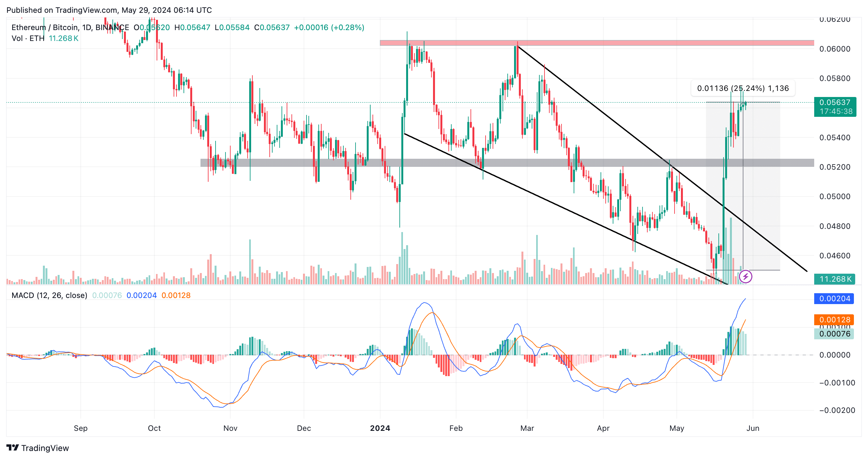Click the TradingView logo at bottom left
The width and height of the screenshot is (868, 459).
click(x=37, y=448)
